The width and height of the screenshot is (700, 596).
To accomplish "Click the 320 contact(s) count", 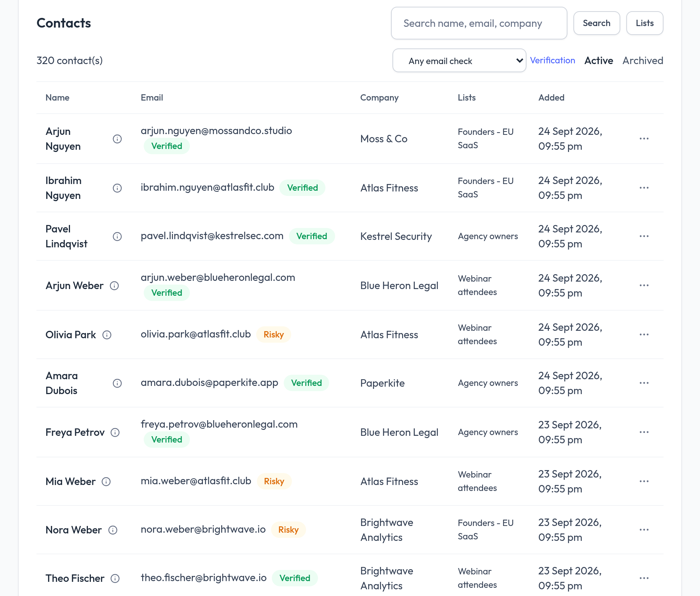I will tap(70, 60).
